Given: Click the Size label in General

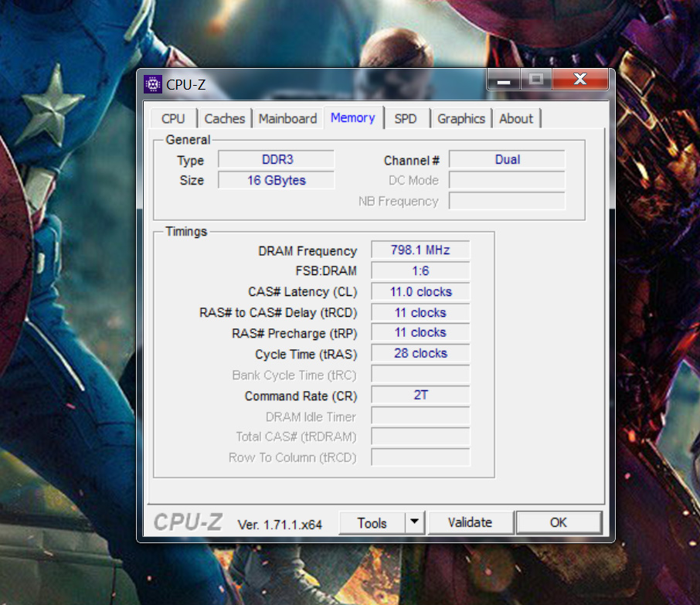Looking at the screenshot, I should point(192,180).
